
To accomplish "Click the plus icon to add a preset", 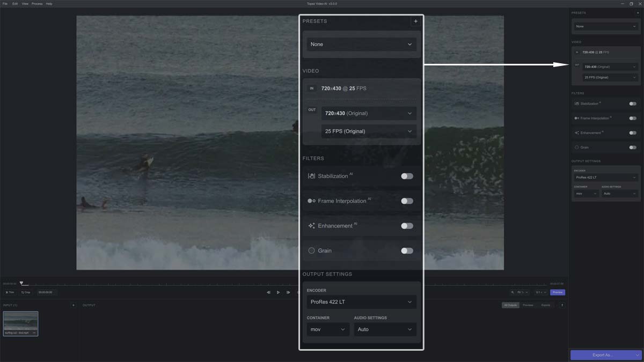I will (x=416, y=21).
